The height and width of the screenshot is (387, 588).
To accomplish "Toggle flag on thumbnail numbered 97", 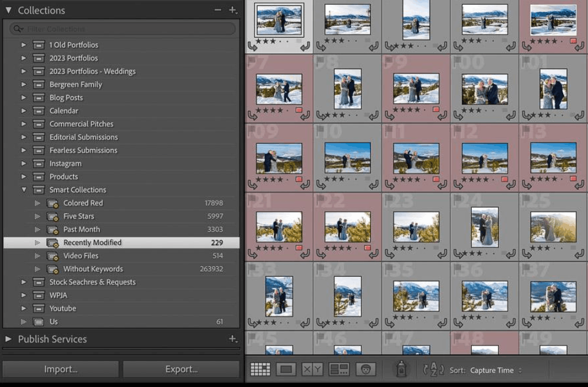I will pyautogui.click(x=251, y=60).
